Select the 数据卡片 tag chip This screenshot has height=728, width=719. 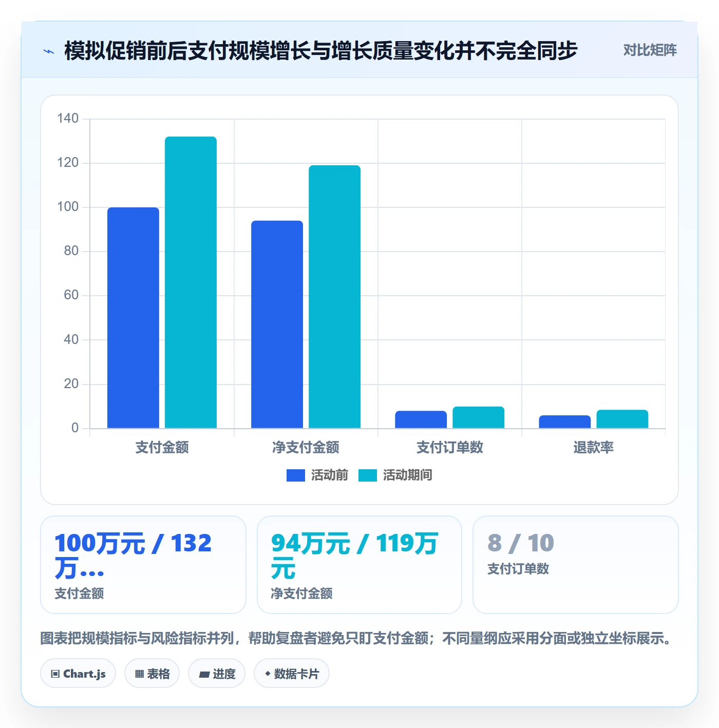point(292,674)
